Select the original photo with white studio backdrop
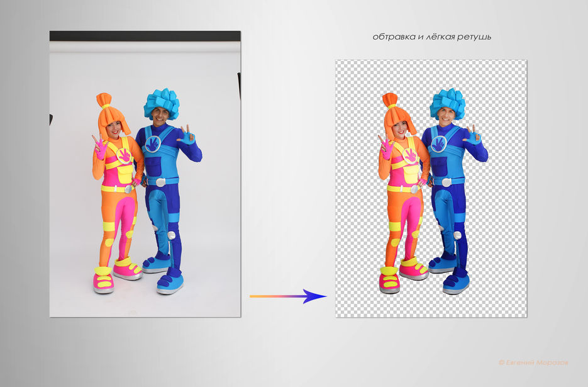This screenshot has height=387, width=588. (x=145, y=174)
